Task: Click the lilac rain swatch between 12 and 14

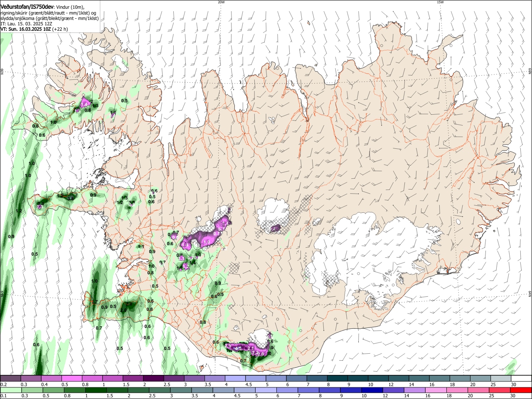Action: click(x=393, y=390)
